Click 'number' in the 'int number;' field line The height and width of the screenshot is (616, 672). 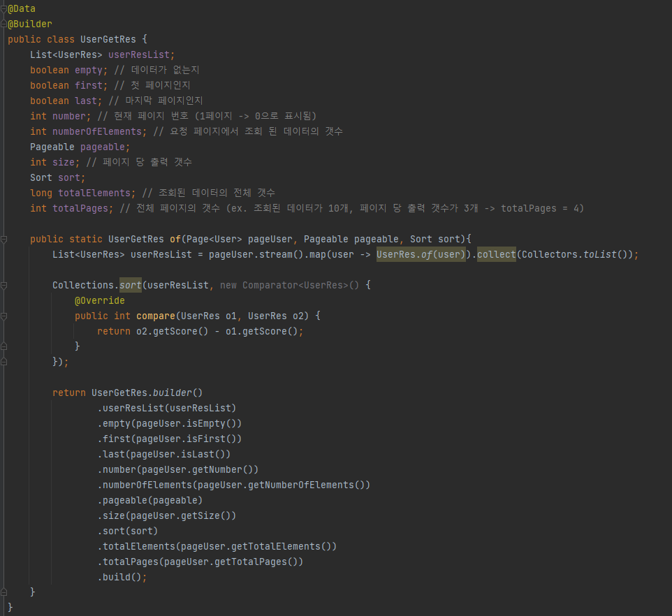tap(69, 116)
